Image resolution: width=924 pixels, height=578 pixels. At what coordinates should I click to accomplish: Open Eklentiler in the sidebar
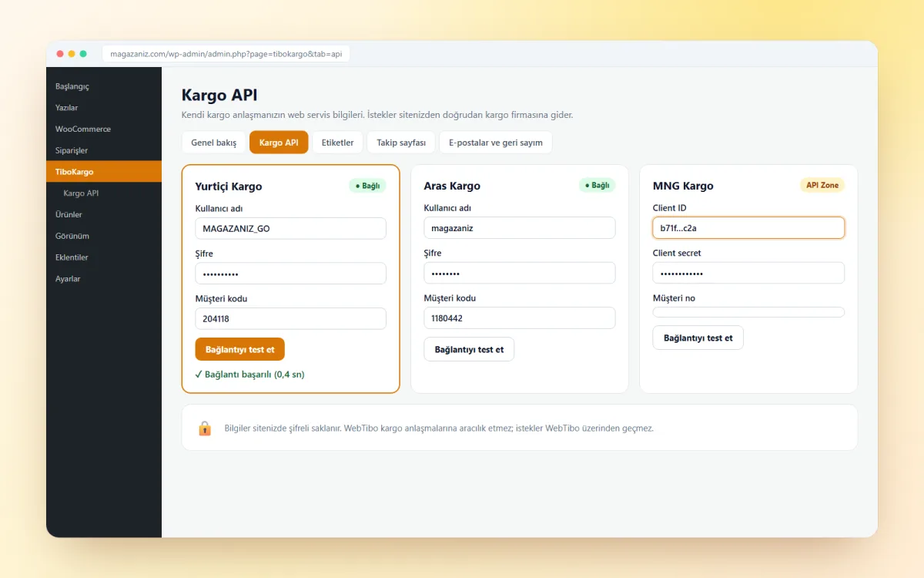tap(104, 257)
